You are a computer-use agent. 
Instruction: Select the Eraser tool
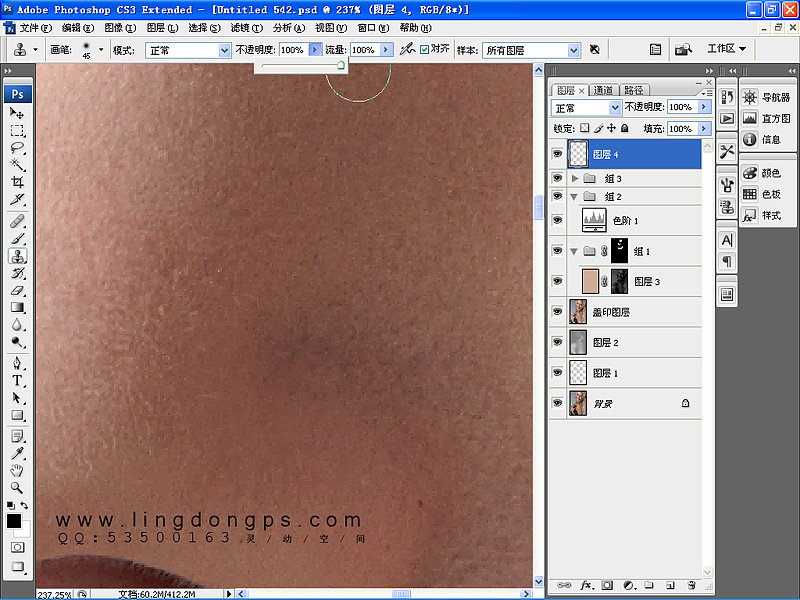pos(17,291)
